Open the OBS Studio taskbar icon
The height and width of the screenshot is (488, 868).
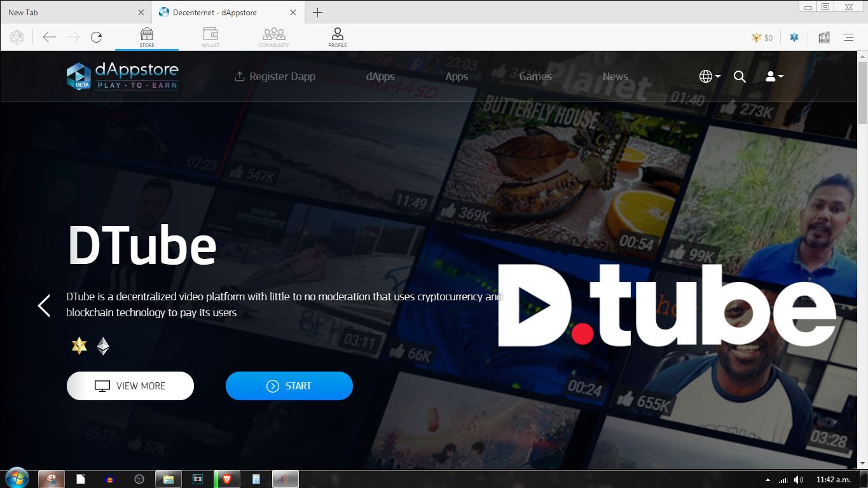(x=139, y=480)
